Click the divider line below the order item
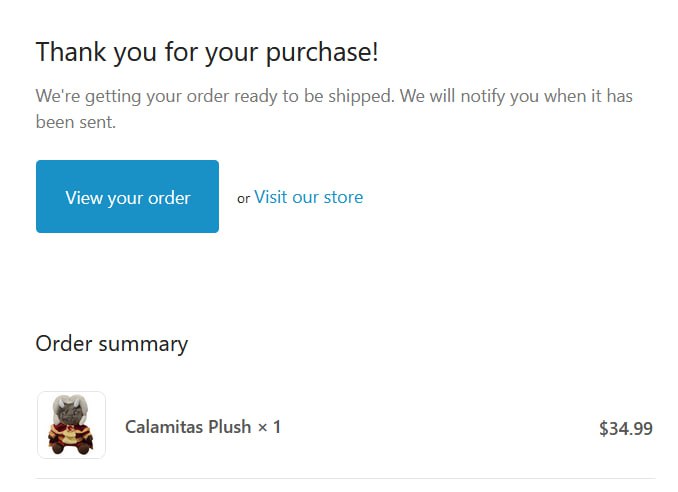Screen dimensions: 678x492 pyautogui.click(x=345, y=479)
